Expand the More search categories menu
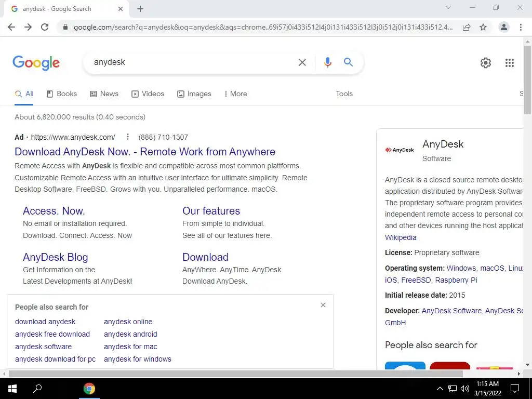 click(235, 94)
